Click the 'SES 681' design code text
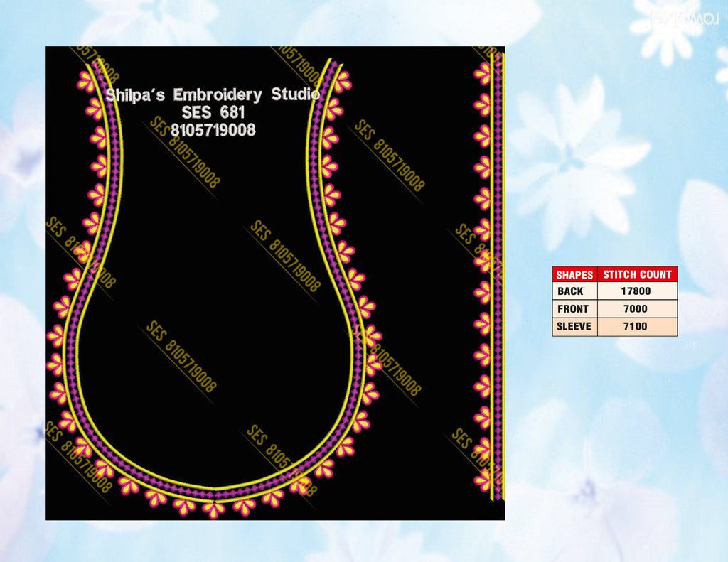The height and width of the screenshot is (562, 728). 213,112
